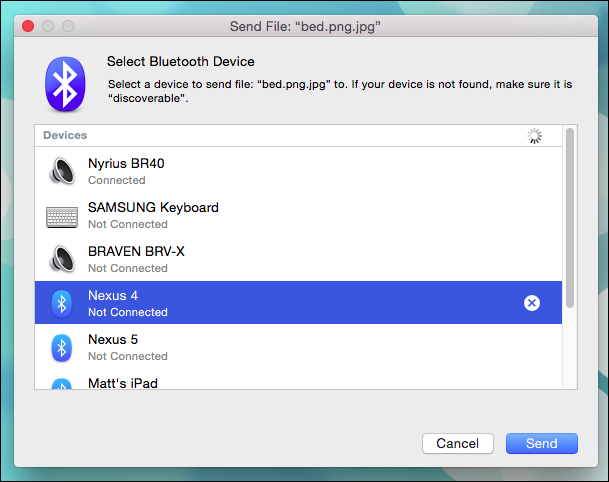
Task: Select the Matt's iPad device
Action: [x=298, y=379]
